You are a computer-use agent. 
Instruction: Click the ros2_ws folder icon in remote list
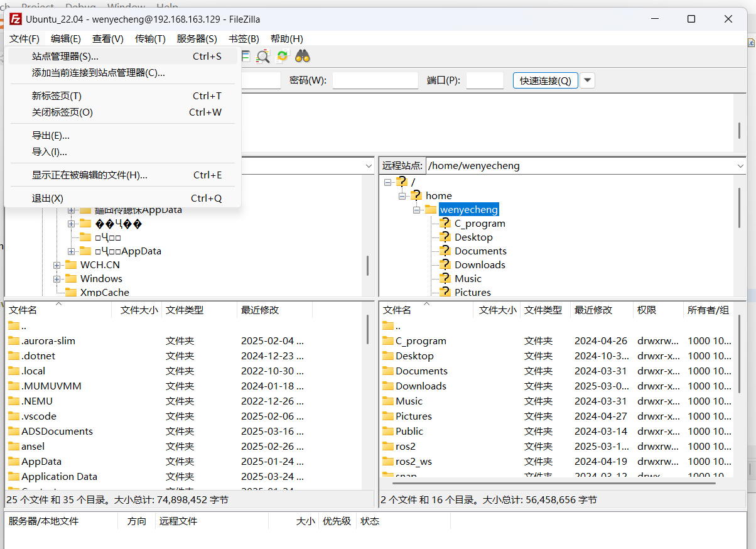pyautogui.click(x=388, y=461)
